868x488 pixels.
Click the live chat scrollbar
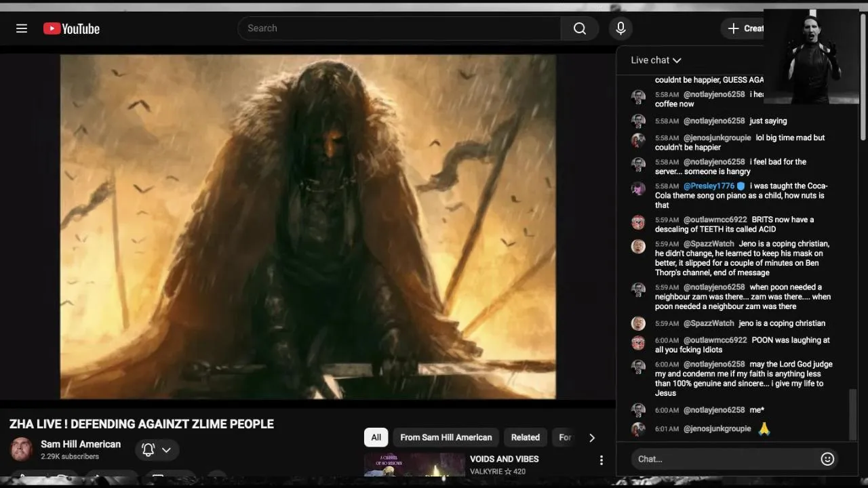(x=852, y=414)
